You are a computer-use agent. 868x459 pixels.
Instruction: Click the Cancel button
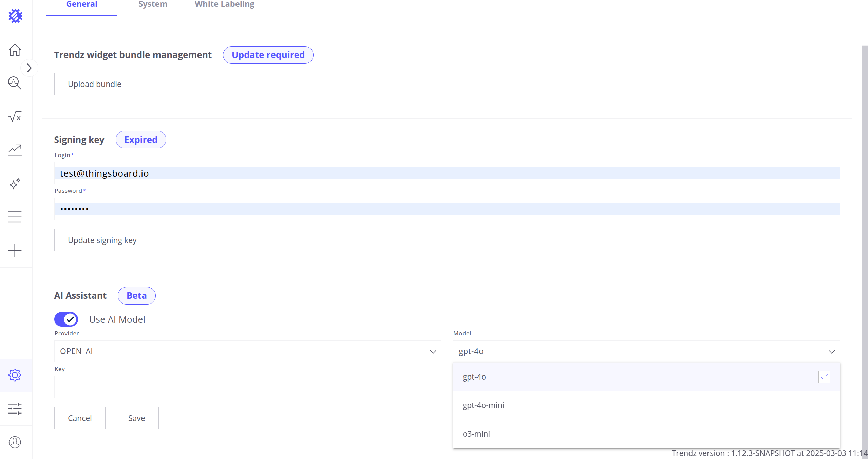coord(80,418)
